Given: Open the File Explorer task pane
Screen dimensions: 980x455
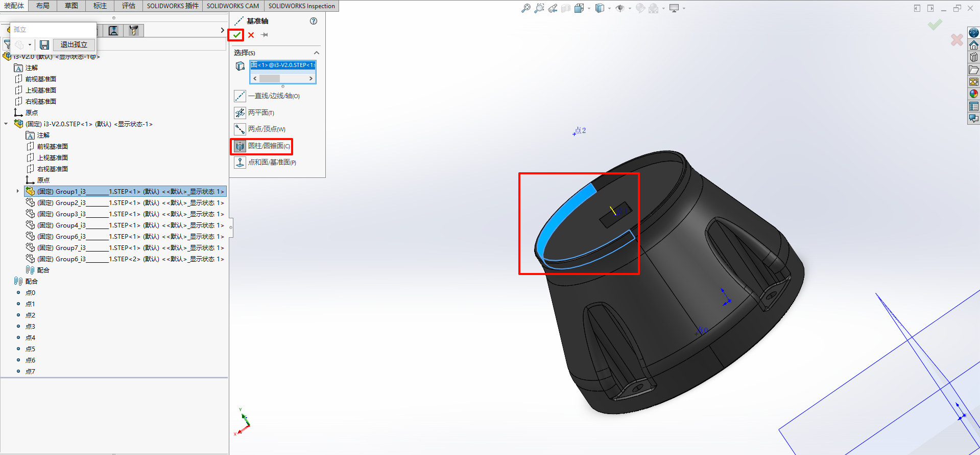Looking at the screenshot, I should tap(974, 70).
